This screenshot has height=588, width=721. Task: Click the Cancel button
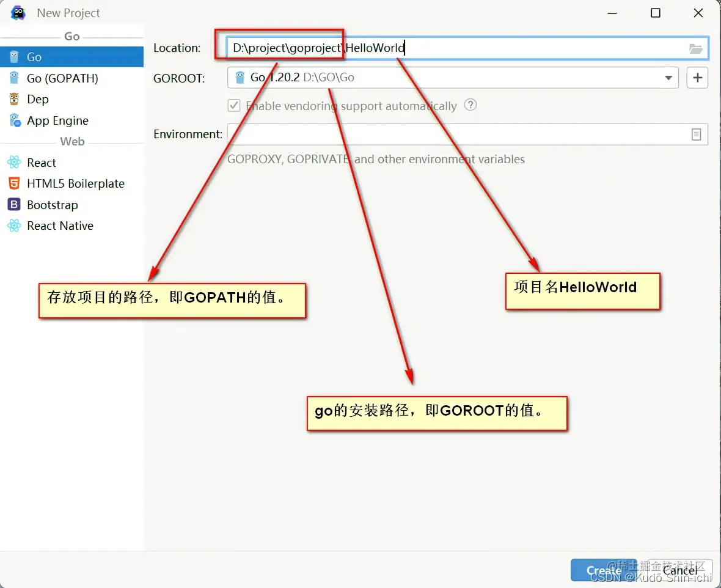click(679, 570)
